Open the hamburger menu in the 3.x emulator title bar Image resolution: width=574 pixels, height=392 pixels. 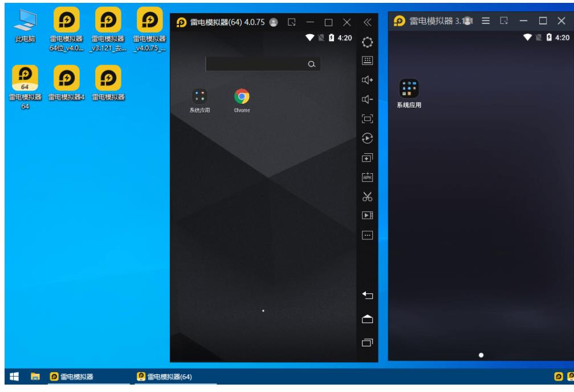click(x=486, y=21)
